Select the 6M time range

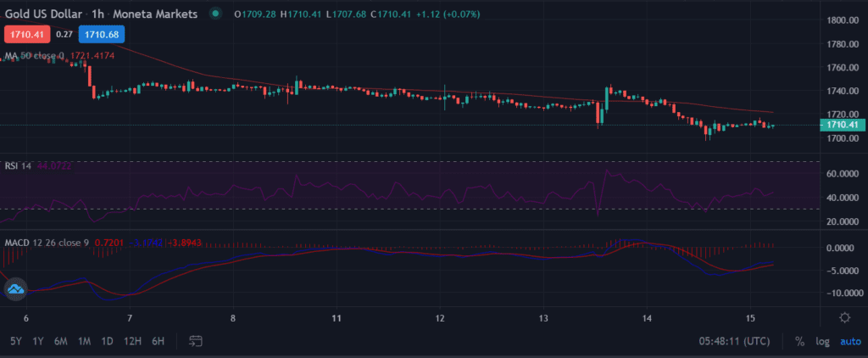pyautogui.click(x=61, y=341)
